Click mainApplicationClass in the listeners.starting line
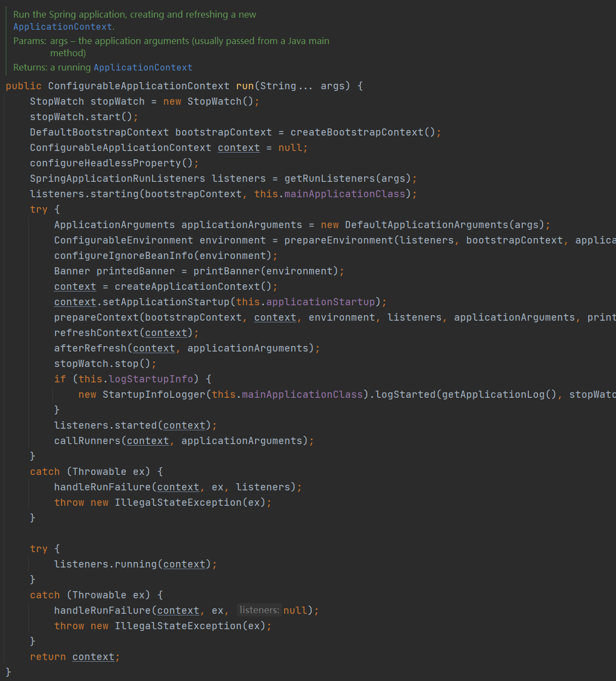 pos(345,194)
